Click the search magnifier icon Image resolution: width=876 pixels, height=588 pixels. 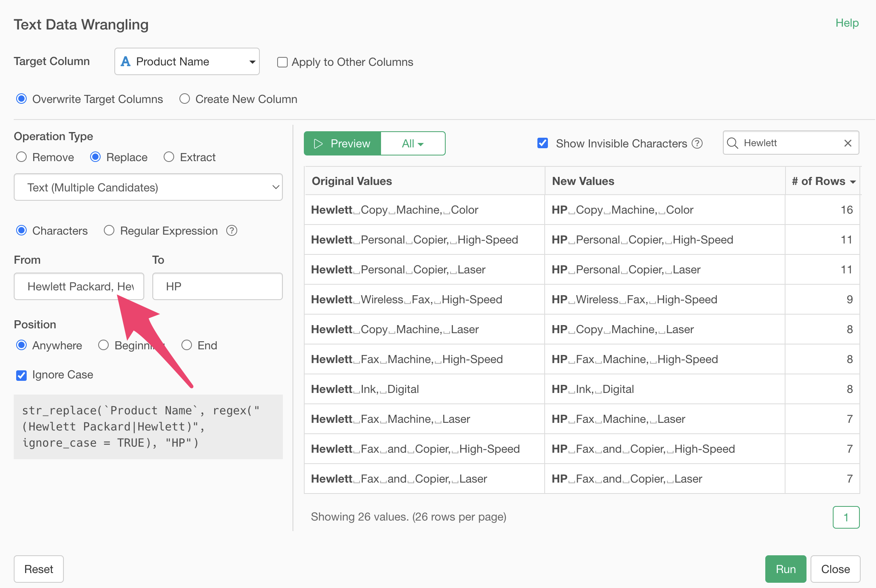[x=732, y=143]
